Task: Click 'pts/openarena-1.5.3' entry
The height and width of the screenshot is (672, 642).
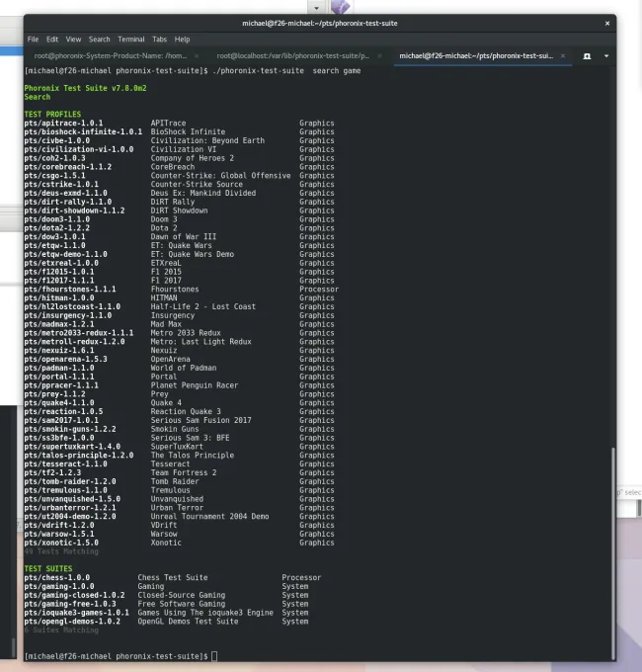Action: point(65,359)
